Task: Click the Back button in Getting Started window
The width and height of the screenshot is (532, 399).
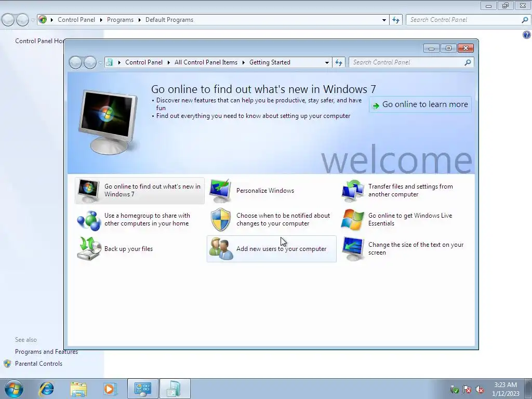Action: pyautogui.click(x=75, y=62)
